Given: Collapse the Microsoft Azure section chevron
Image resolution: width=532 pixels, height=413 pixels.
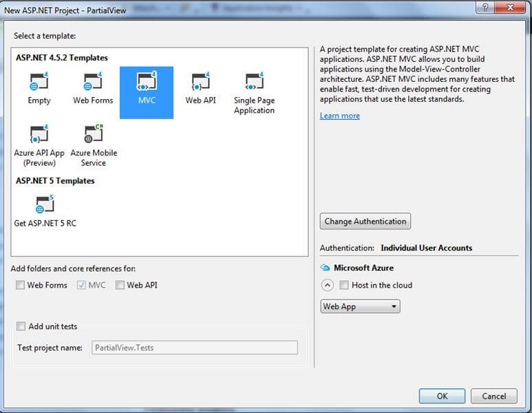Looking at the screenshot, I should [x=327, y=285].
